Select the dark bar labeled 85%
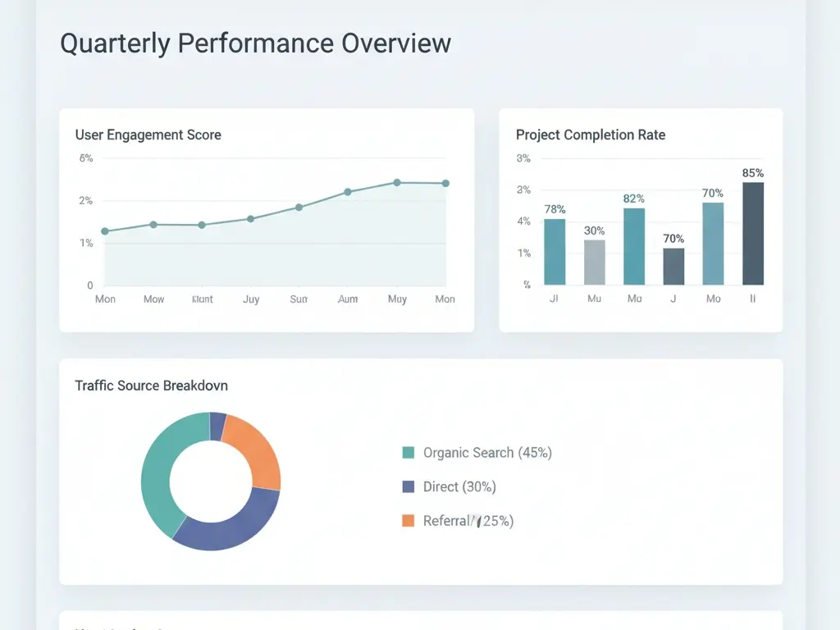 click(x=753, y=234)
